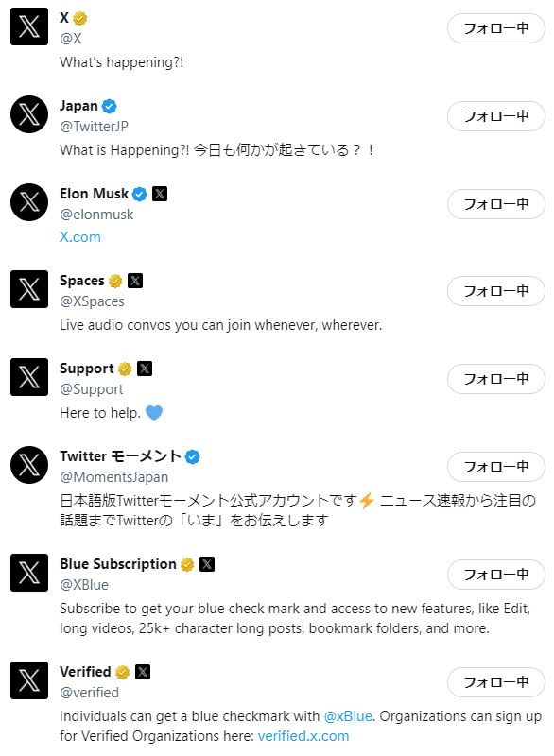The image size is (554, 756).
Task: Unfollow @MomentsJapan via the フォロー中 button
Action: [495, 466]
